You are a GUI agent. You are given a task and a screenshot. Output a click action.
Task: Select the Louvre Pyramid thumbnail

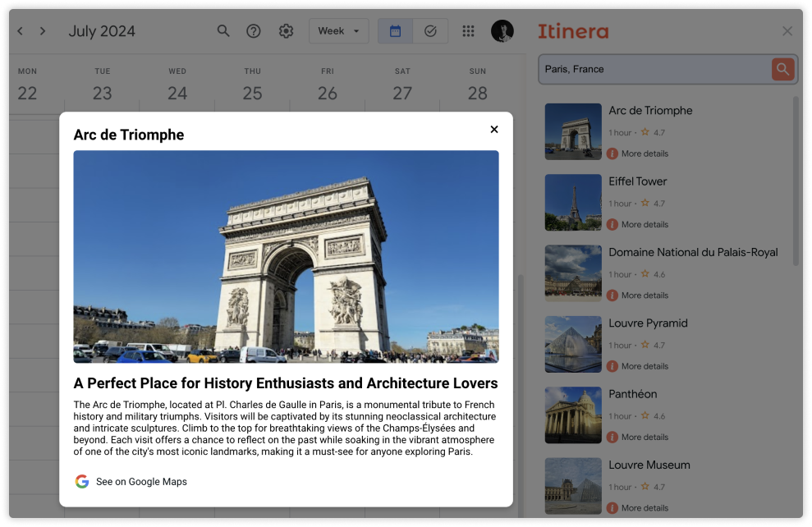[573, 344]
